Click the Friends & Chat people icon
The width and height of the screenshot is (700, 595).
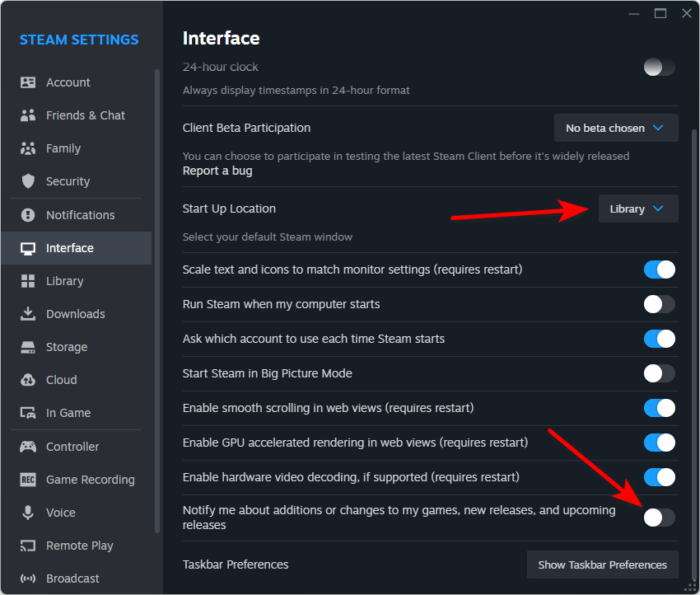point(28,115)
